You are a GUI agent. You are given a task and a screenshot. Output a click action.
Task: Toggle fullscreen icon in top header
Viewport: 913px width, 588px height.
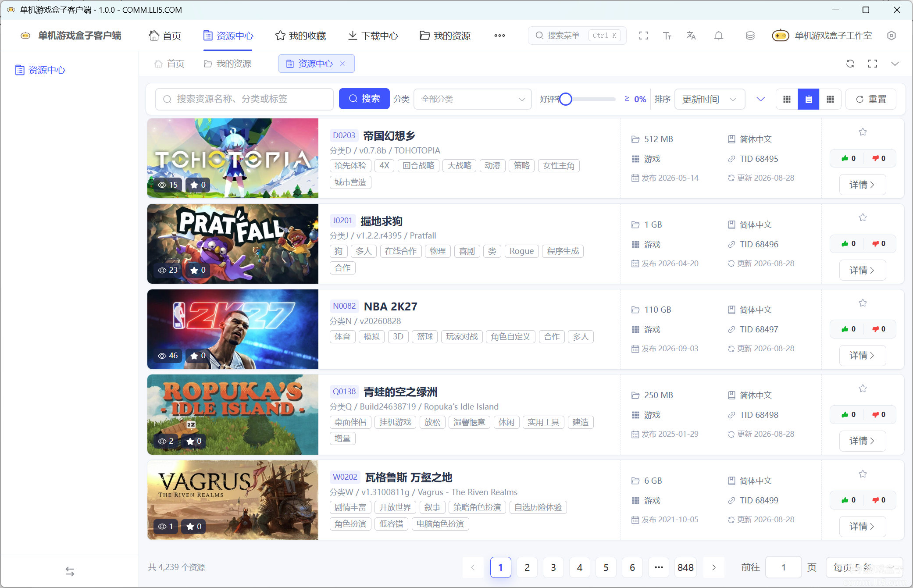click(644, 36)
